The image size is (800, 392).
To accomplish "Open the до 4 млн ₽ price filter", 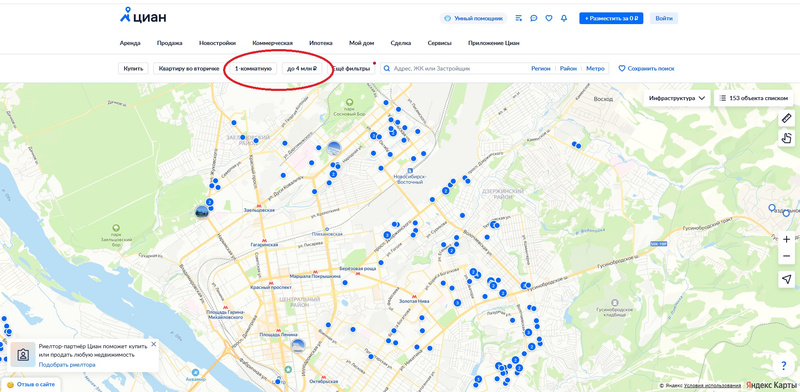I will tap(302, 68).
